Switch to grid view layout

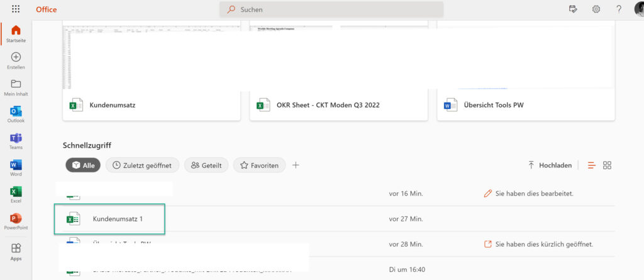click(607, 165)
